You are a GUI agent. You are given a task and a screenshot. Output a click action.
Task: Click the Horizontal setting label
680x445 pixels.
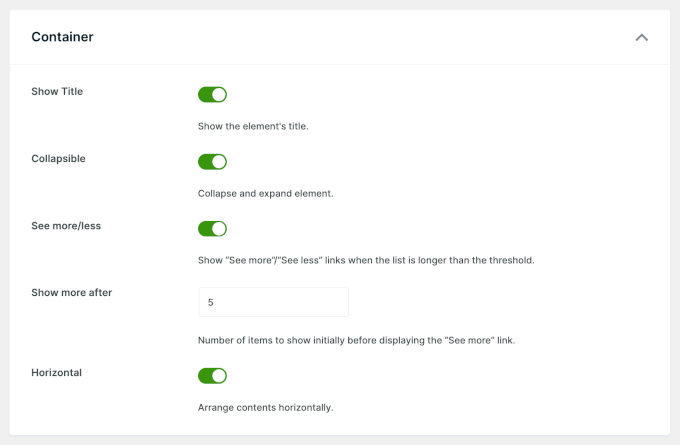56,372
